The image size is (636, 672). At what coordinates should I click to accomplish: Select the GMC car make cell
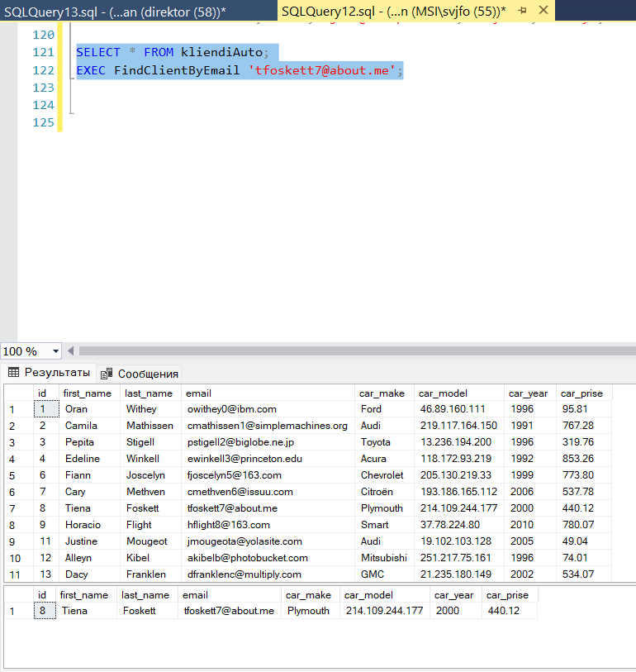(x=384, y=574)
